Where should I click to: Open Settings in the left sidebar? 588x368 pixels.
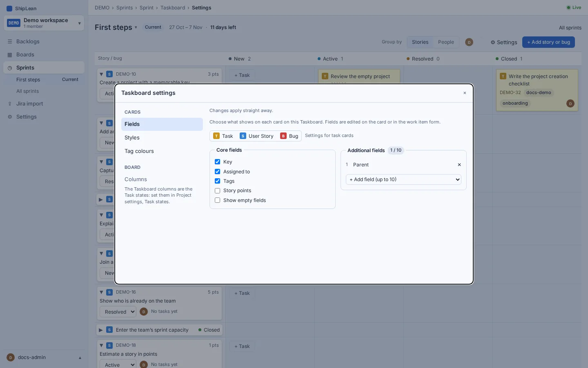[x=44, y=117]
